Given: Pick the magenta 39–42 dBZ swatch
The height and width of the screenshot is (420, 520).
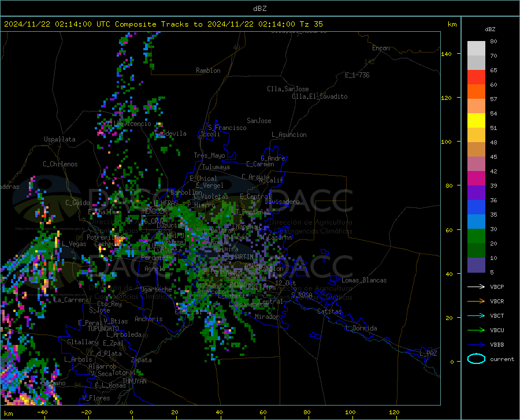Looking at the screenshot, I should (476, 179).
